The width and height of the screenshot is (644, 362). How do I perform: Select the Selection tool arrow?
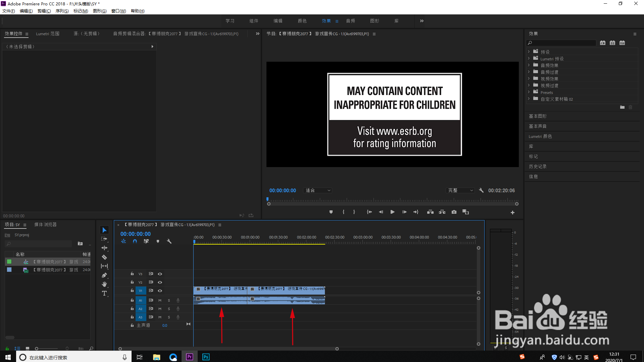point(104,230)
